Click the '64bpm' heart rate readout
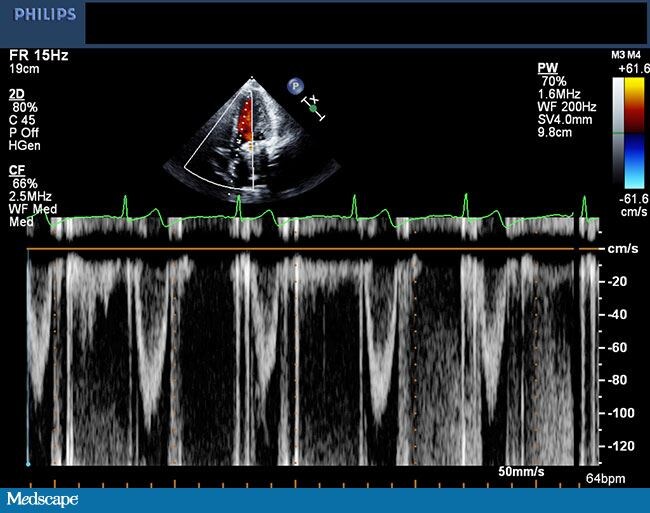Screen dimensions: 650x513 (x=605, y=479)
